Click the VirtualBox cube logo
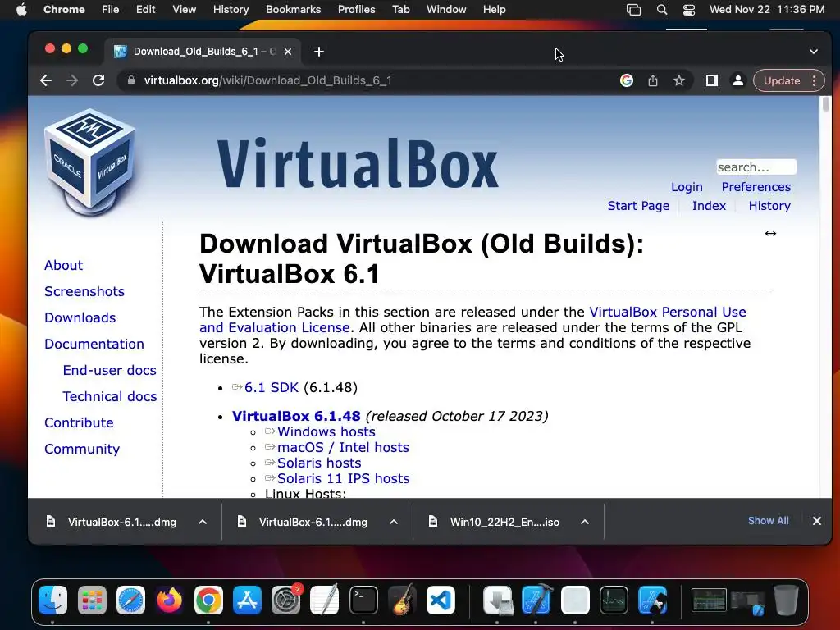 pyautogui.click(x=89, y=162)
